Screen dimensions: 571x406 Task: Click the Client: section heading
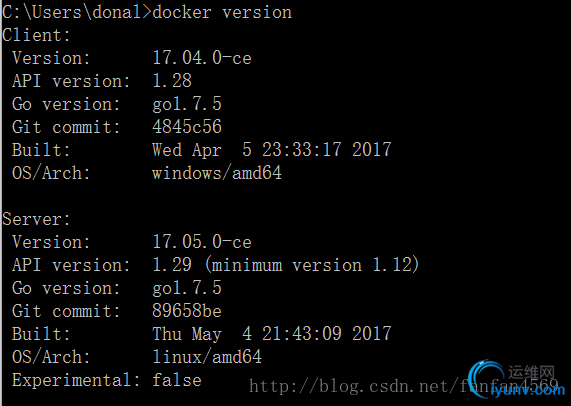[x=36, y=35]
